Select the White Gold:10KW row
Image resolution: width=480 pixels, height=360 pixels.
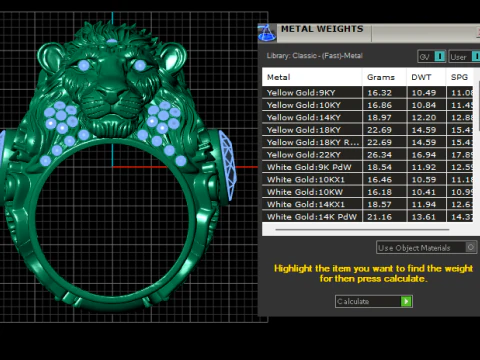click(368, 192)
